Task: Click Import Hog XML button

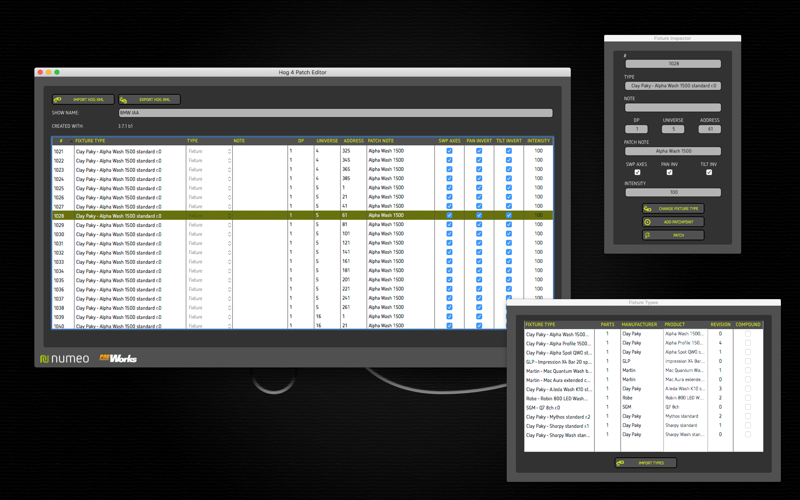Action: (x=83, y=99)
